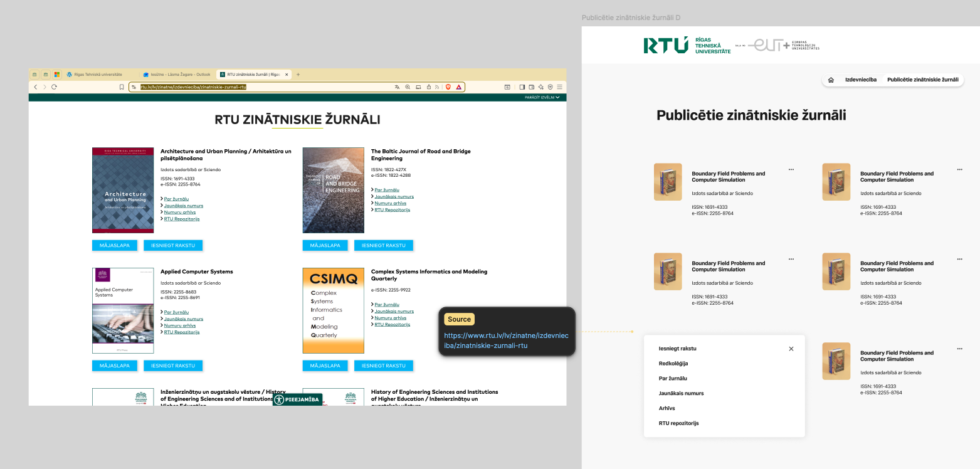This screenshot has width=980, height=469.
Task: Click the bookmark icon beside the address bar
Action: tap(122, 87)
